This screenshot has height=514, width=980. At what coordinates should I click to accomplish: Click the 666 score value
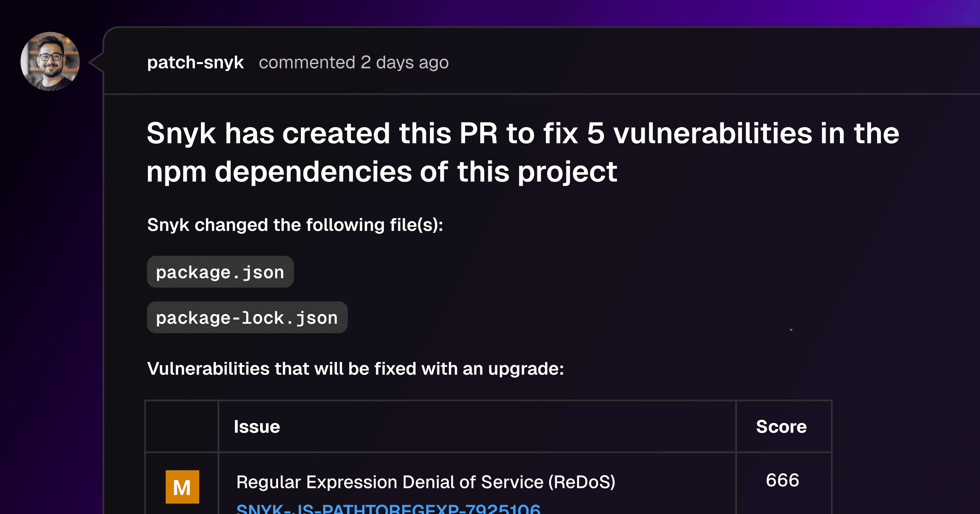tap(782, 480)
